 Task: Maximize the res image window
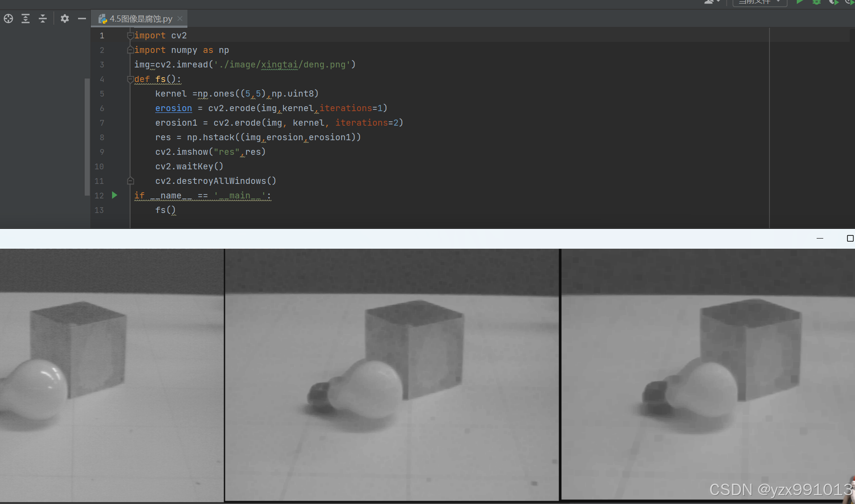pos(850,239)
